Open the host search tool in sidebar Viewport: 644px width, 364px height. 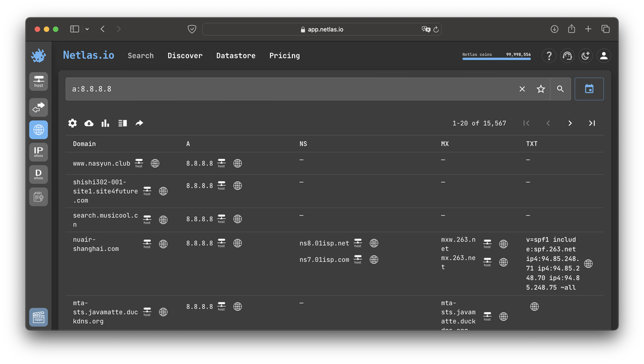pyautogui.click(x=39, y=81)
